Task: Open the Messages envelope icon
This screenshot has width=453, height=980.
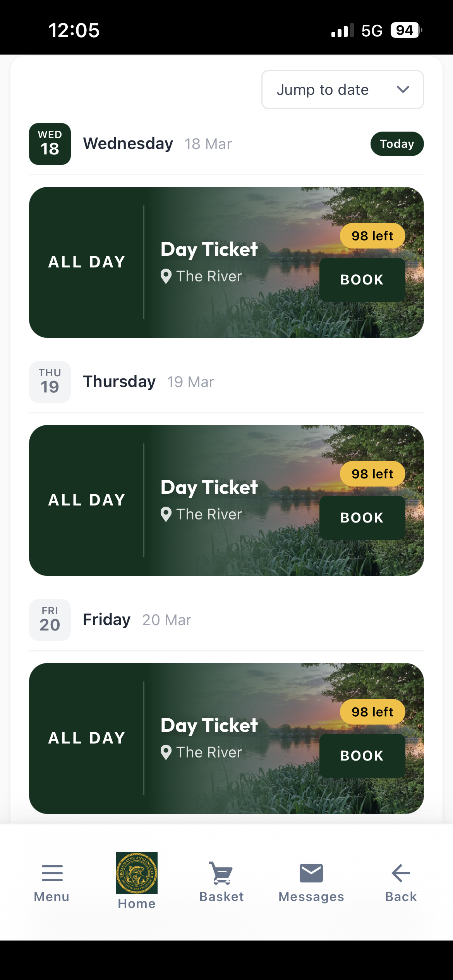Action: click(x=311, y=873)
